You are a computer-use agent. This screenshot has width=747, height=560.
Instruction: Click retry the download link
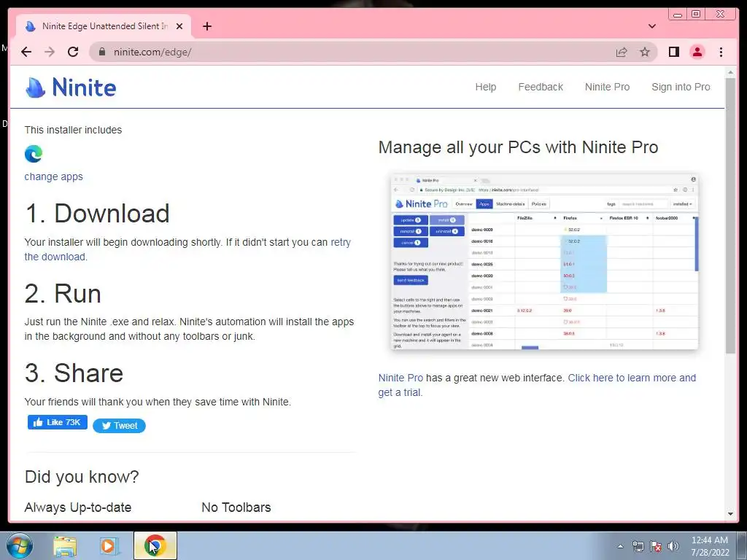pyautogui.click(x=340, y=242)
